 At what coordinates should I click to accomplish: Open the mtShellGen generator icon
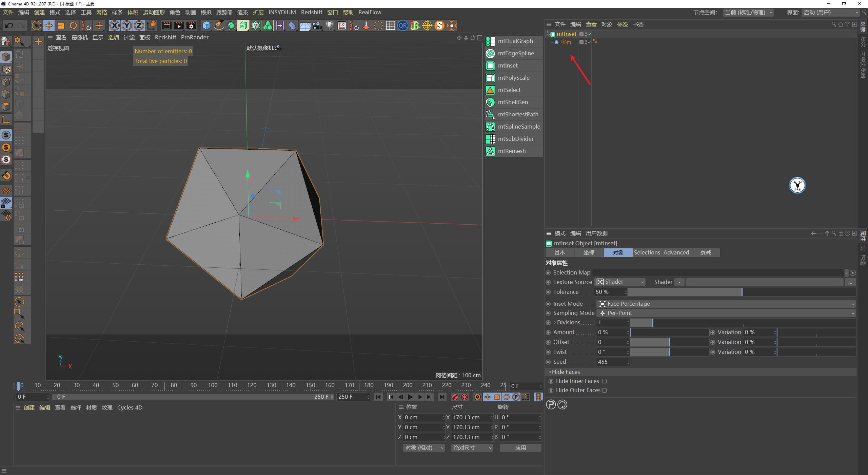click(x=490, y=102)
